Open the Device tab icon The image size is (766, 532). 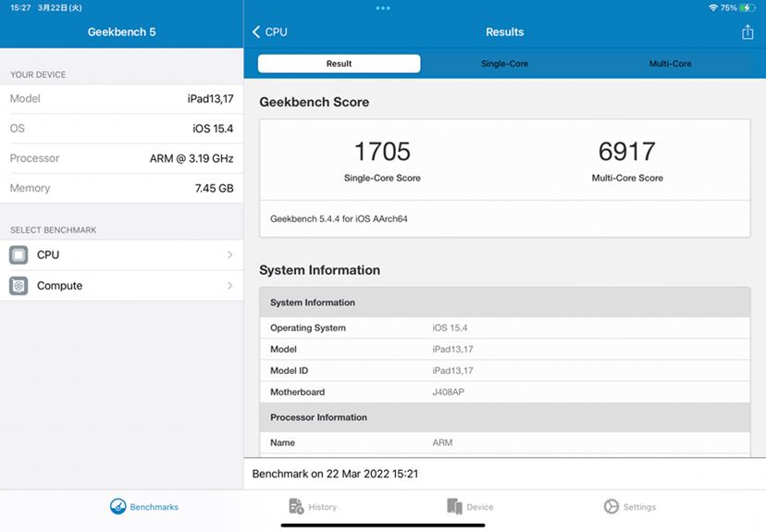454,507
